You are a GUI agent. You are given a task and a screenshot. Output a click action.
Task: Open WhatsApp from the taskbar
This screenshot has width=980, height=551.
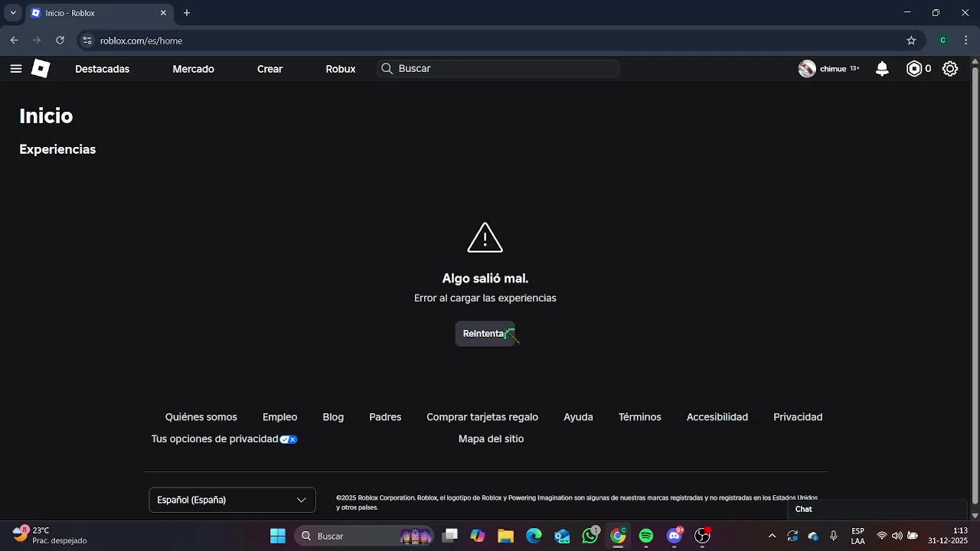(x=590, y=536)
